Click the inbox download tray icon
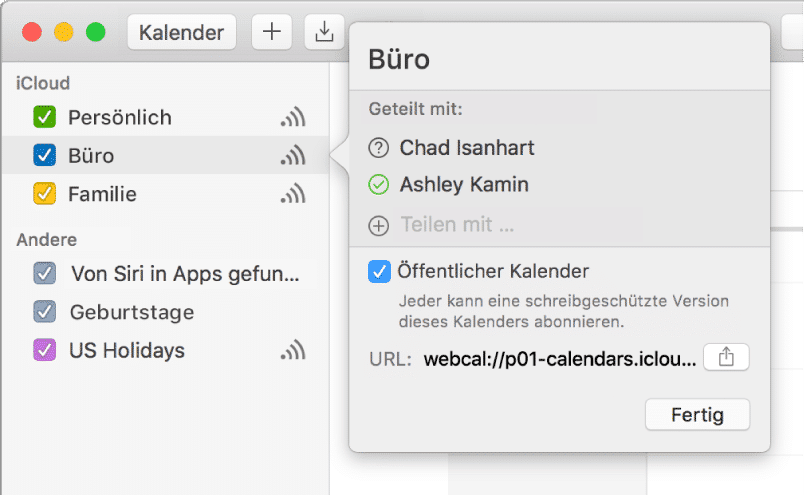 (x=323, y=32)
